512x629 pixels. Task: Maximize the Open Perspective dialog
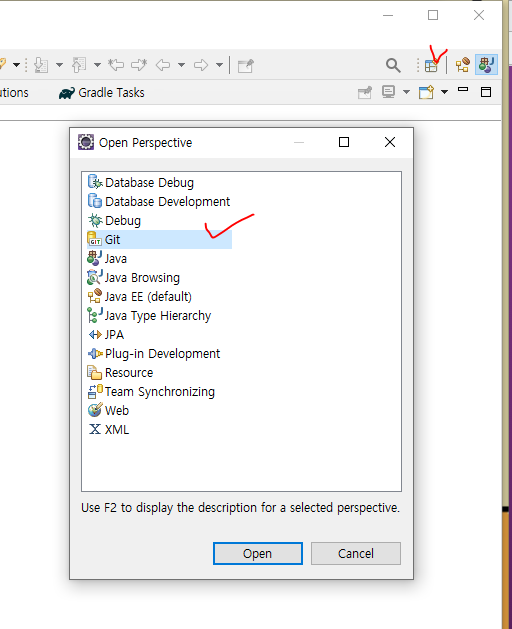pyautogui.click(x=344, y=142)
